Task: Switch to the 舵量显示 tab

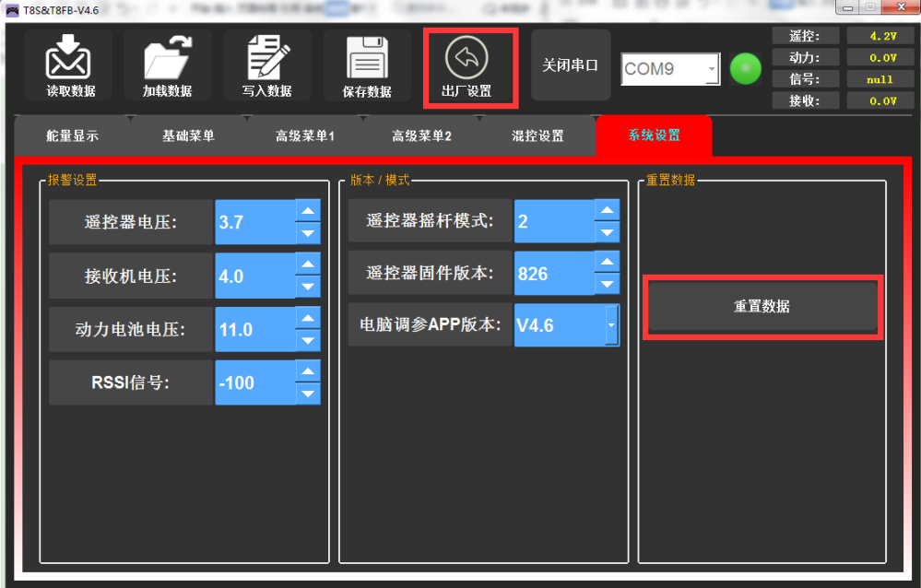Action: tap(72, 135)
